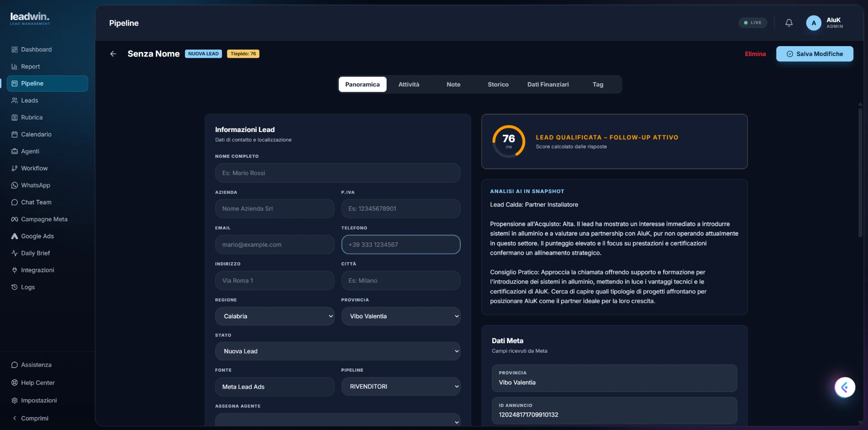Open the Dati Finanziari tab
The image size is (868, 430).
(x=548, y=85)
